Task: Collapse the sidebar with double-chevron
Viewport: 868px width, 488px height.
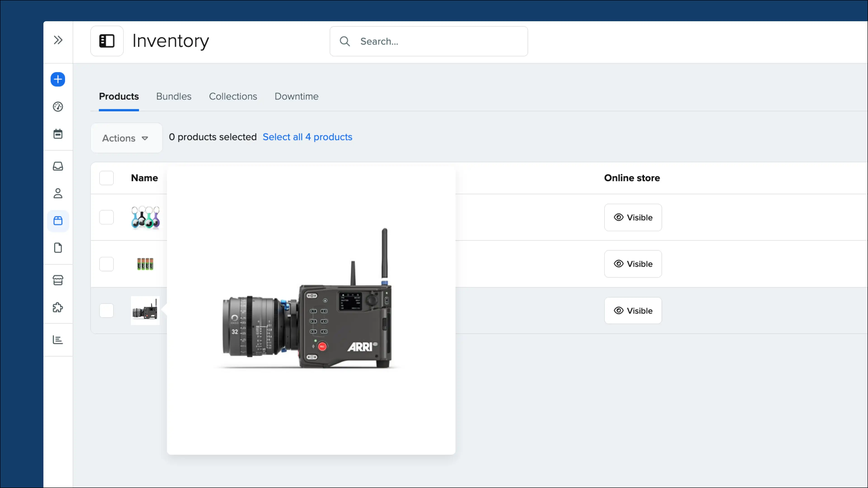Action: pos(58,40)
